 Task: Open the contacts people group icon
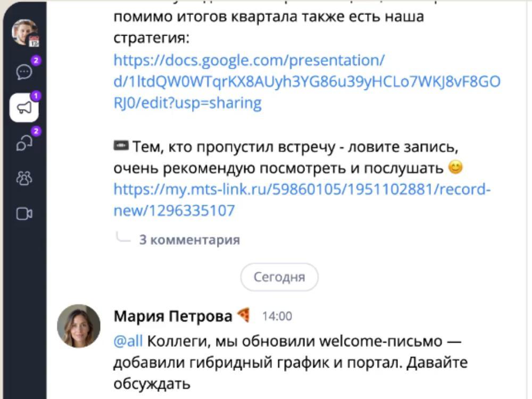24,179
